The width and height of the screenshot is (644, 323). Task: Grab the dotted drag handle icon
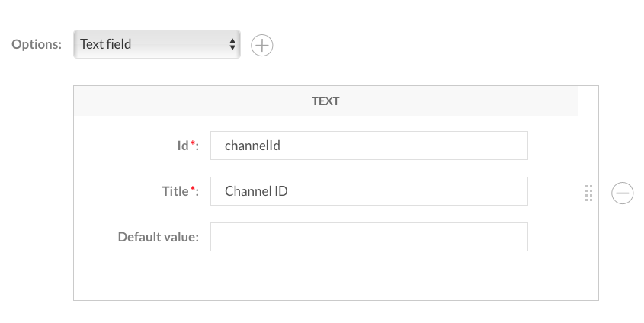[x=588, y=193]
